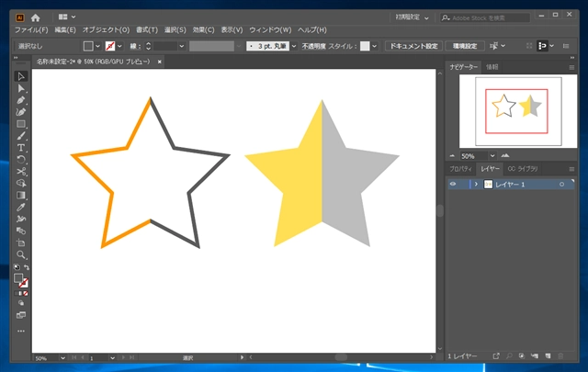Click the ドキュメント設定 button
The image size is (588, 372).
click(x=414, y=46)
